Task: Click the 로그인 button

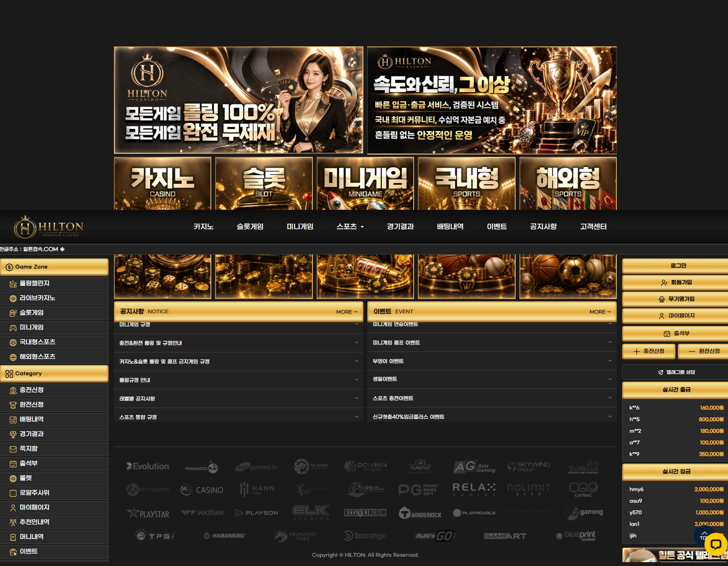Action: 675,266
